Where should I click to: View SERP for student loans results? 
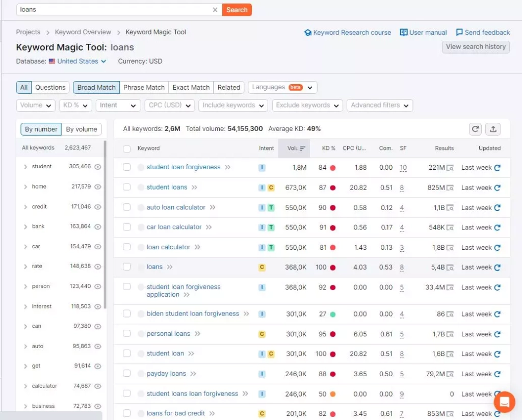tap(450, 188)
